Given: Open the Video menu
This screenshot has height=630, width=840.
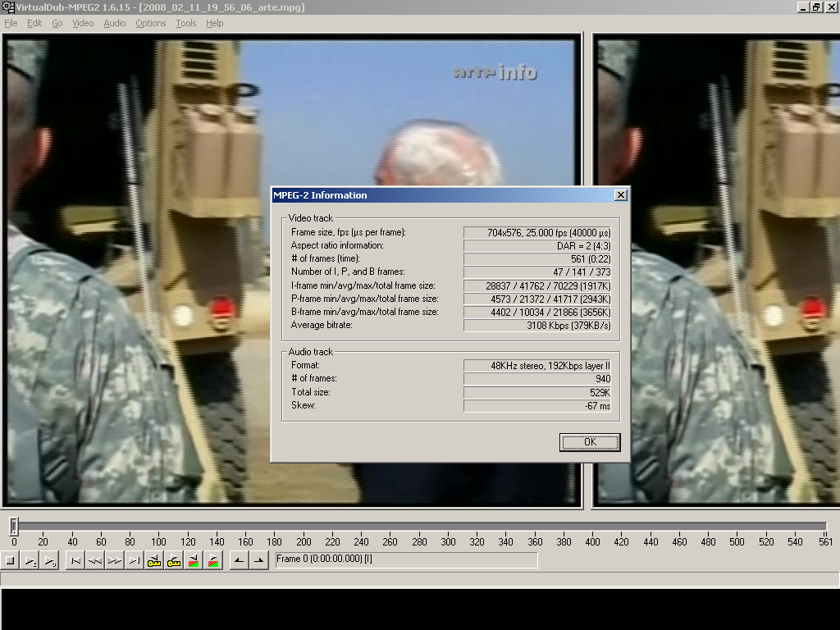Looking at the screenshot, I should [83, 23].
